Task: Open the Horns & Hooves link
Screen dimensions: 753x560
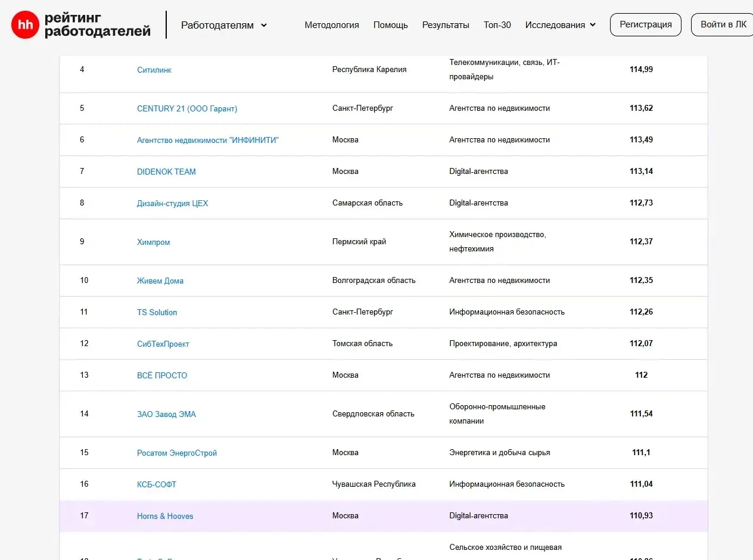Action: click(165, 516)
